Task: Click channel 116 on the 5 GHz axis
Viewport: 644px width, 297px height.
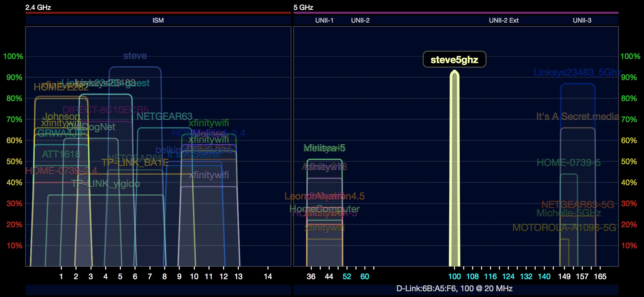Action: coord(490,276)
